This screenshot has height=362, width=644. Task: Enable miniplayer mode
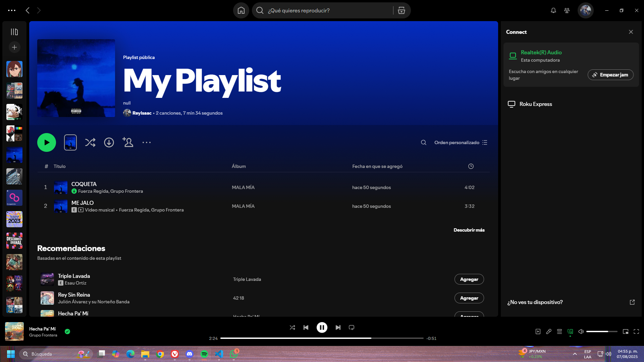click(625, 331)
